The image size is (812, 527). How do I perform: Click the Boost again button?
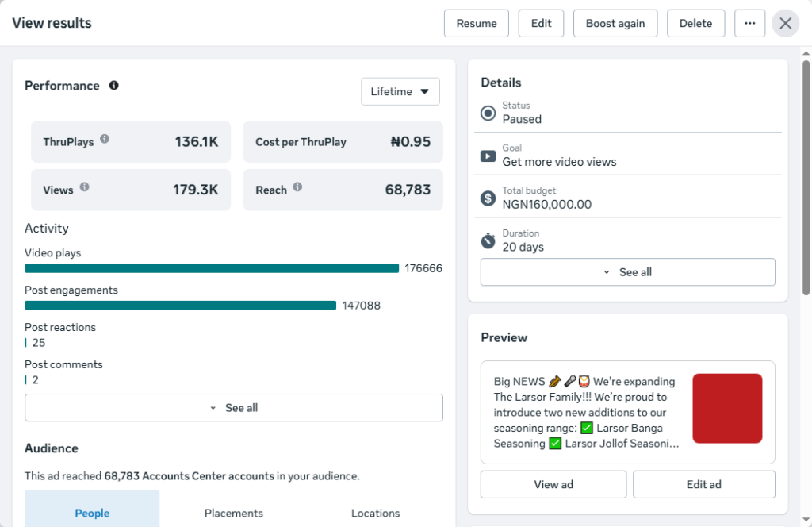[615, 23]
